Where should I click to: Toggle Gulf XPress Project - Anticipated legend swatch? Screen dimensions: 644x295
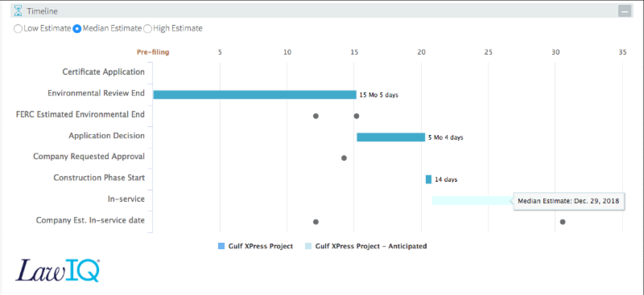tap(308, 246)
